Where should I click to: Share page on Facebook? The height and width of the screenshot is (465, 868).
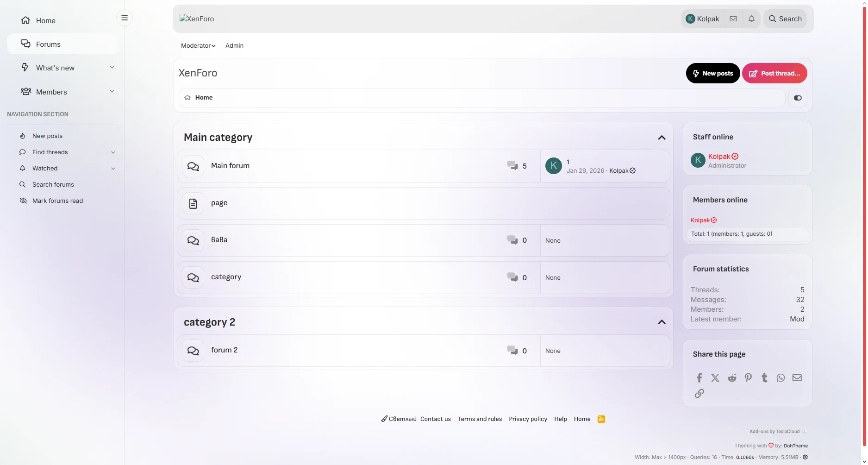coord(699,378)
